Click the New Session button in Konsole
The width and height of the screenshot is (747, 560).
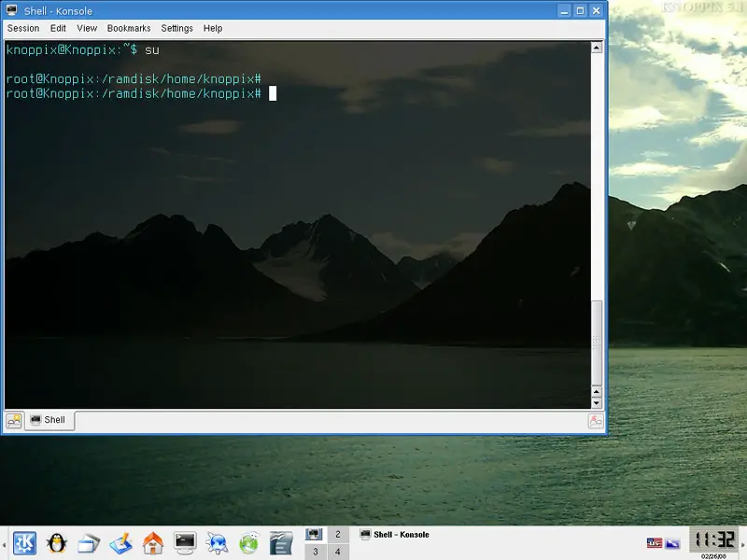14,420
